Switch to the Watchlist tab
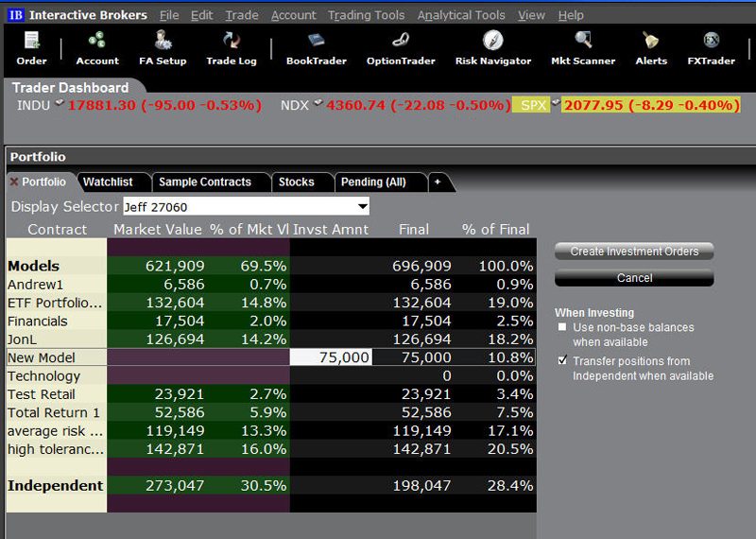Viewport: 756px width, 539px height. [113, 182]
